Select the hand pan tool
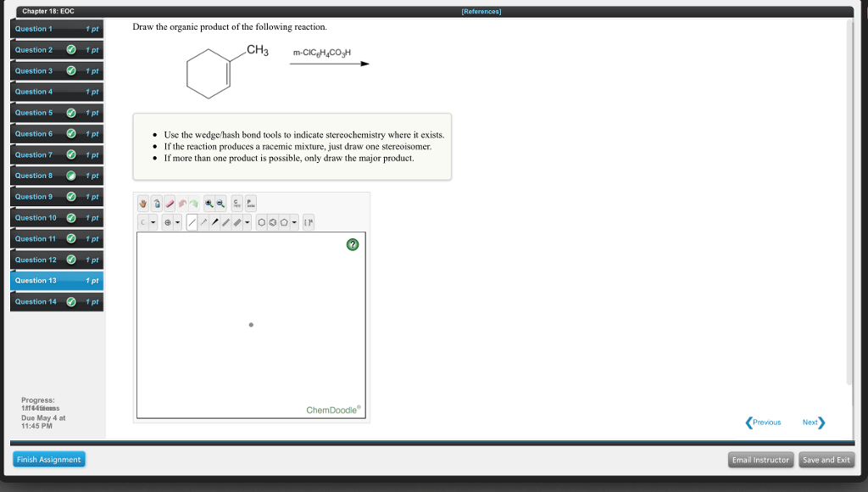The image size is (868, 492). [142, 203]
